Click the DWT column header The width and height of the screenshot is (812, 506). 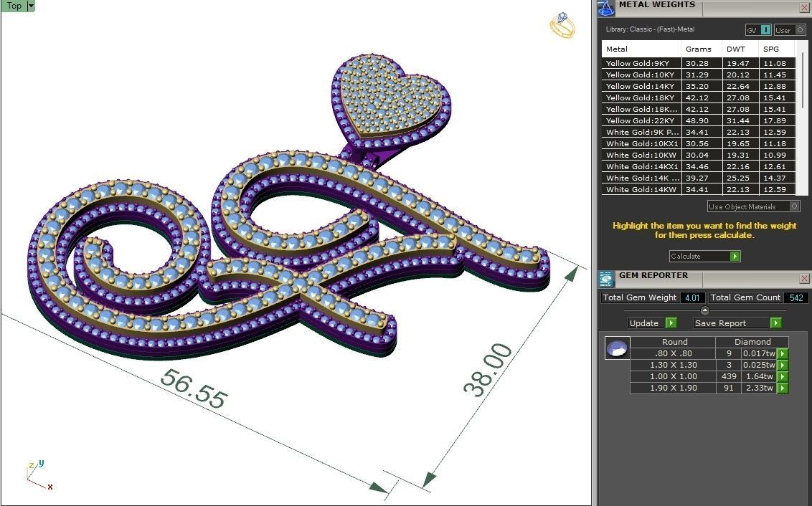[740, 49]
